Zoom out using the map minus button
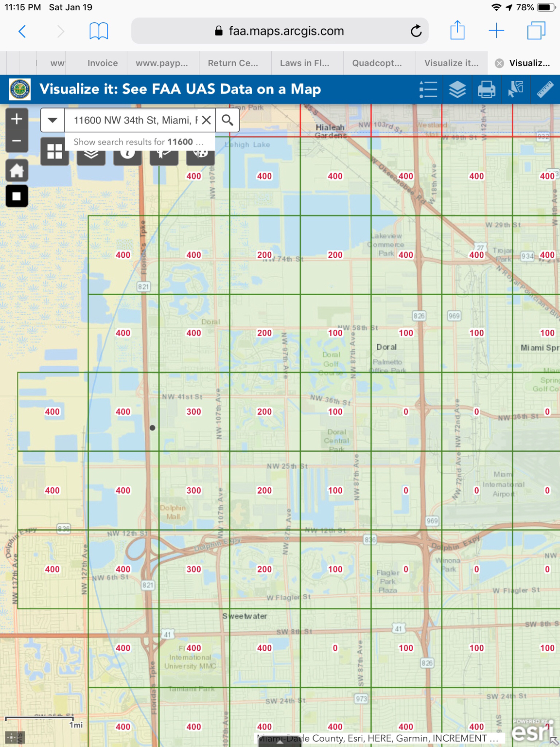Image resolution: width=560 pixels, height=747 pixels. coord(17,142)
